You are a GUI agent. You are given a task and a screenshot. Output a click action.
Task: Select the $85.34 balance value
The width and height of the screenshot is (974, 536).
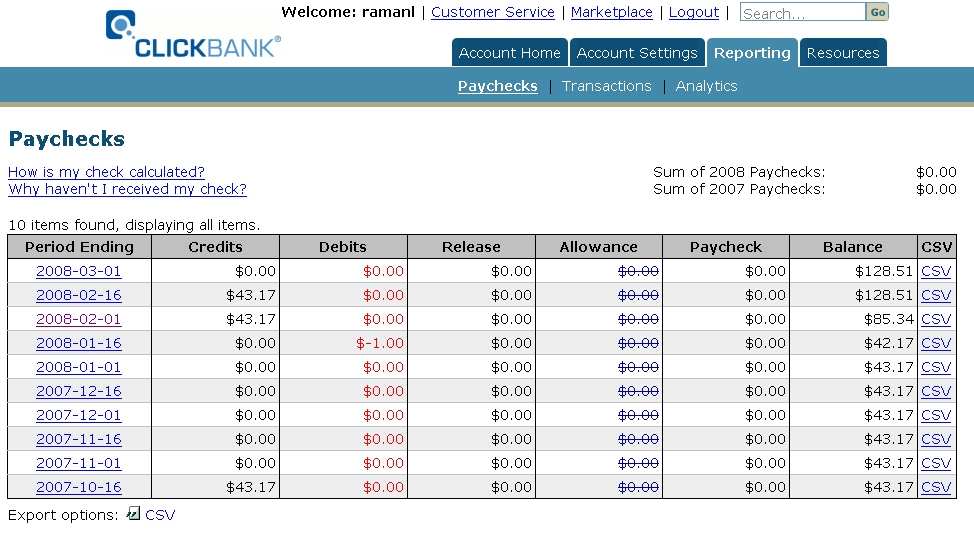click(x=889, y=319)
